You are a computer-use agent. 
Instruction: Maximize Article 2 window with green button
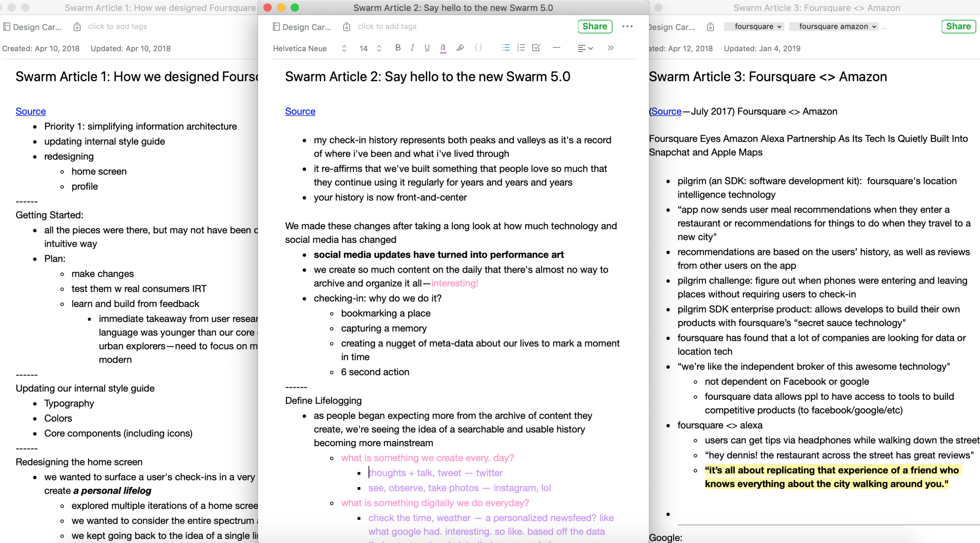(x=295, y=7)
